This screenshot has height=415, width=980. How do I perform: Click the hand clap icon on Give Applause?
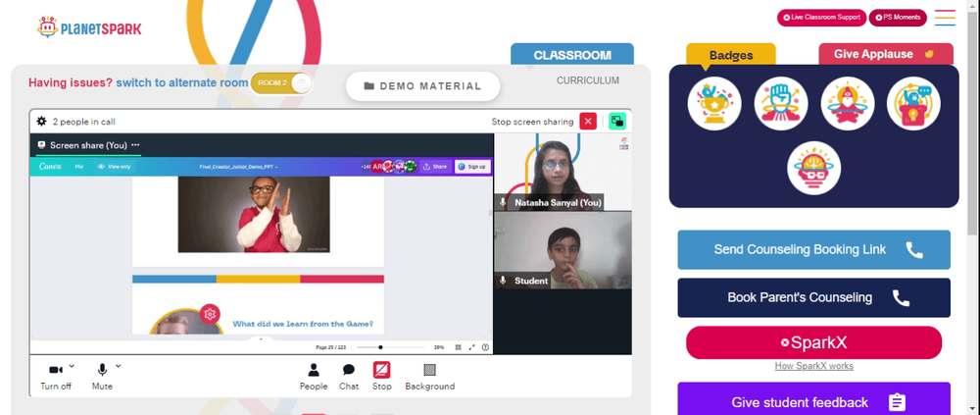click(x=929, y=54)
